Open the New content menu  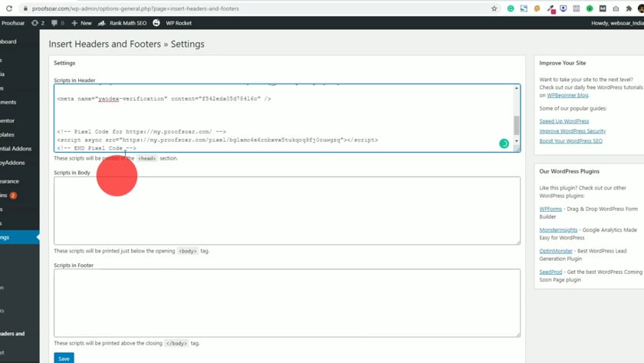82,23
